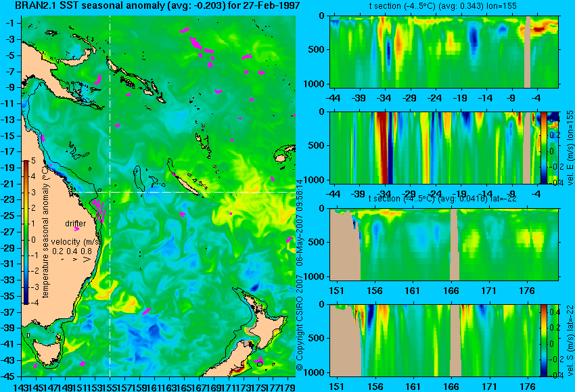Click the 'drifter' legend label
Screen dimensions: 575x392
76,224
